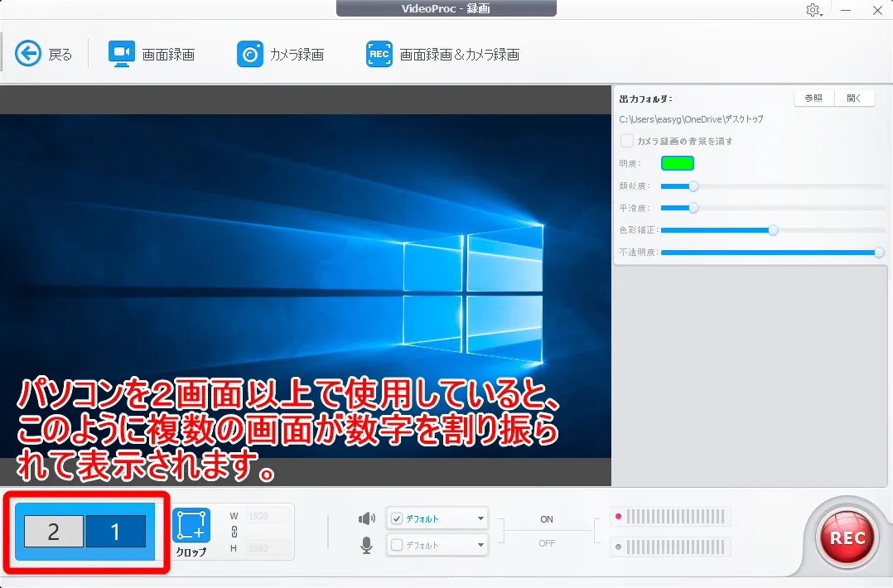The image size is (893, 588).
Task: Adjust the 平滑度 slider handle
Action: tap(693, 208)
